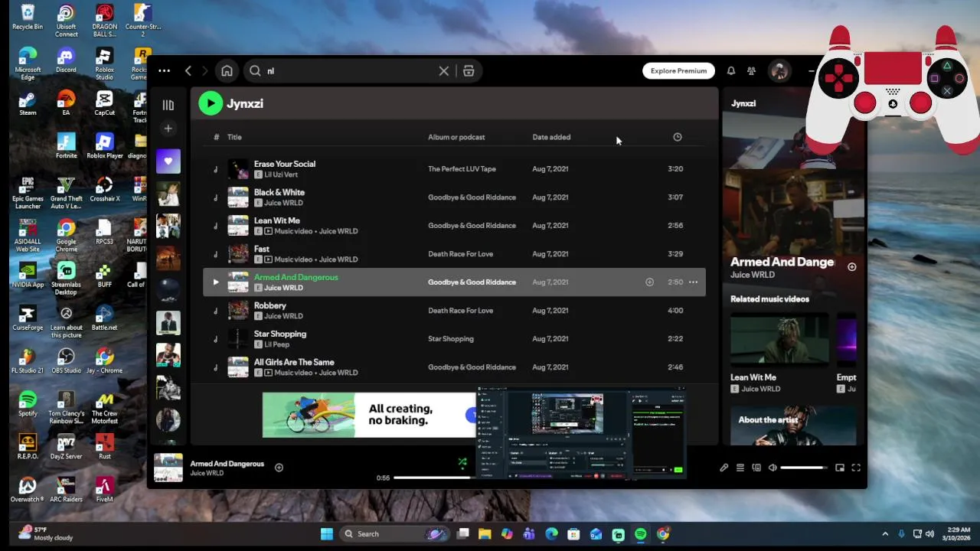Mute with the speaker volume icon
Screen dimensions: 980x551
pos(773,468)
